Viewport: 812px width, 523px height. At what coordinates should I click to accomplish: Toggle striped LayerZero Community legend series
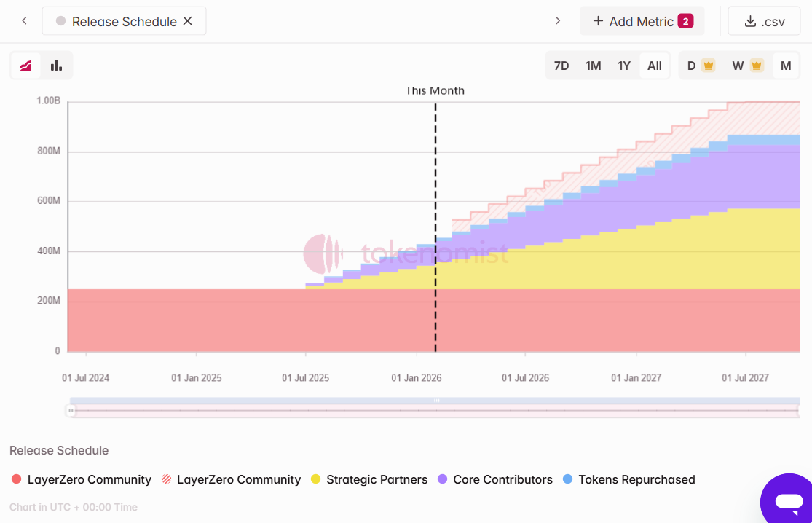click(231, 479)
